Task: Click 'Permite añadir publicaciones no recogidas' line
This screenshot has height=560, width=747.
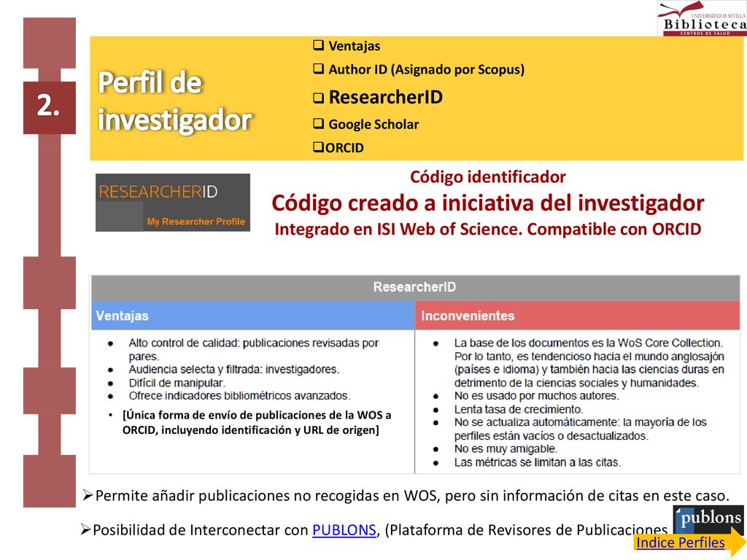Action: click(412, 496)
